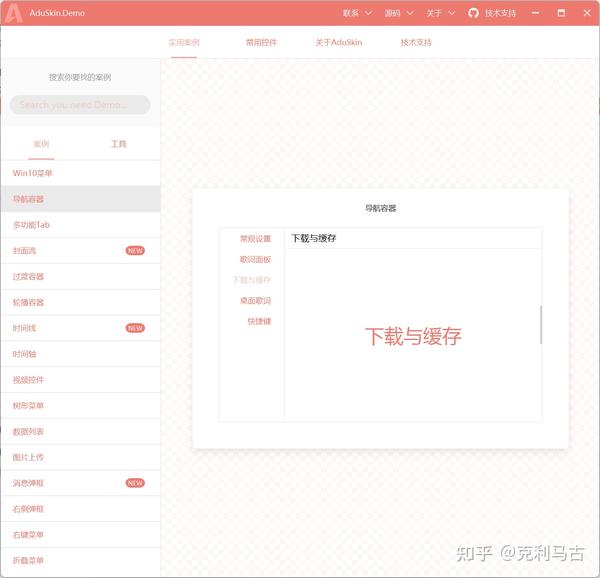This screenshot has height=578, width=600.
Task: Open the 视频控件 demo entry
Action: [x=80, y=380]
